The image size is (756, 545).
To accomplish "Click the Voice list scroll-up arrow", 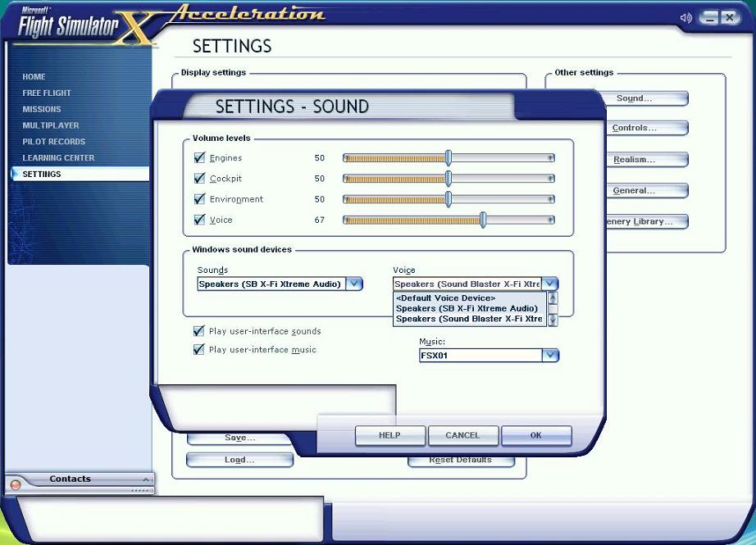I will [x=553, y=297].
